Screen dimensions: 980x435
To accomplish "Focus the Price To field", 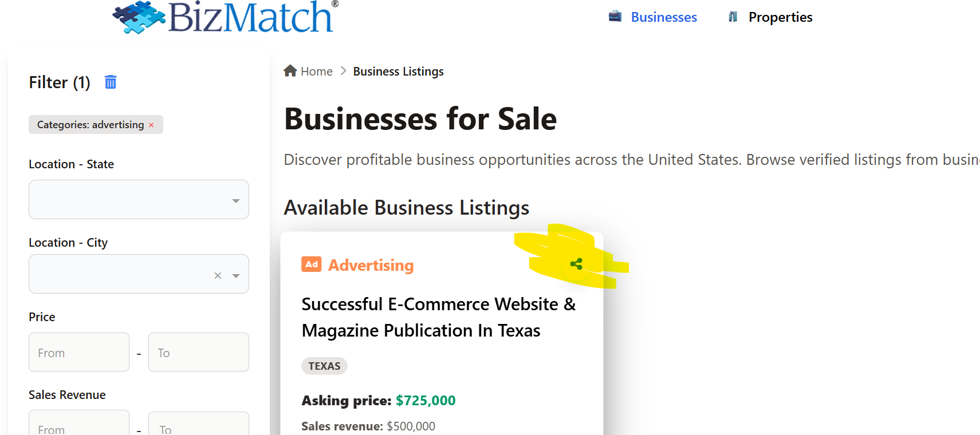I will 198,353.
